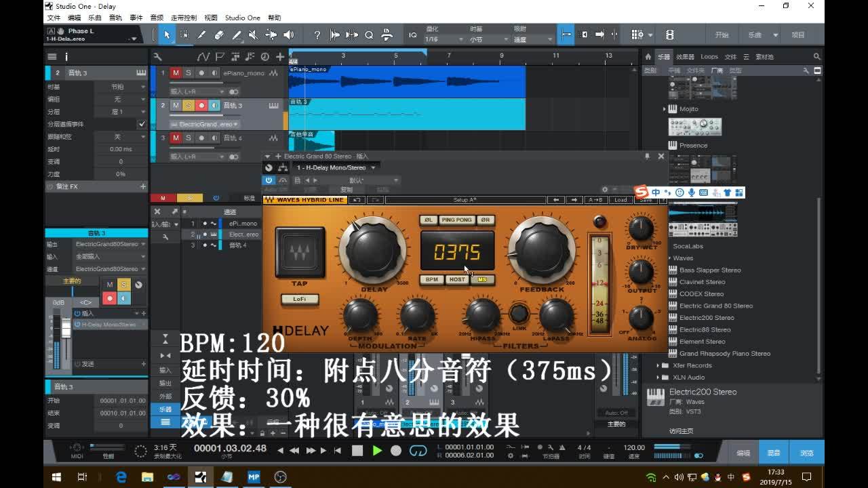Click the Q quantize icon
This screenshot has height=488, width=868.
(x=369, y=35)
